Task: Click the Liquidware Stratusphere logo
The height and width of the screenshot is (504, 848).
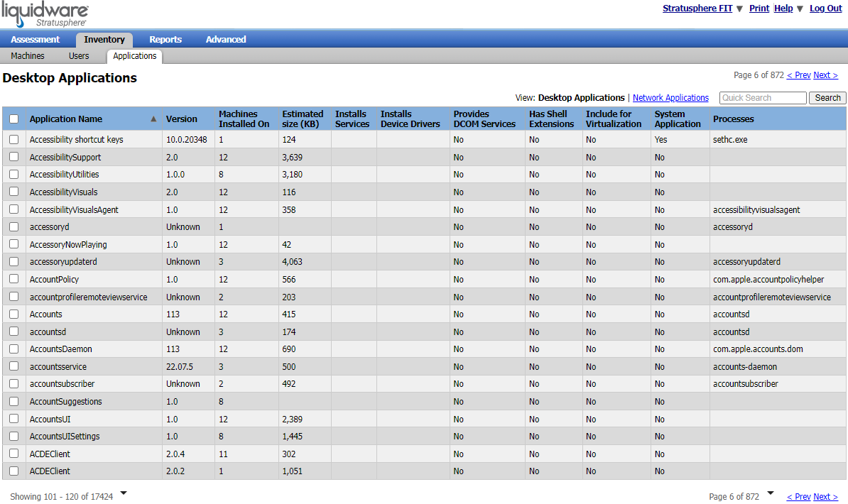Action: click(x=45, y=15)
